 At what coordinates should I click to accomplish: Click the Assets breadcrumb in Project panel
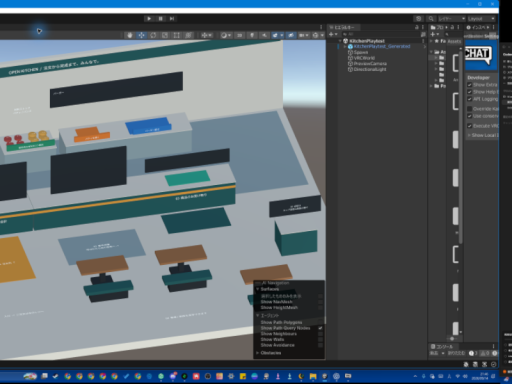[x=454, y=41]
